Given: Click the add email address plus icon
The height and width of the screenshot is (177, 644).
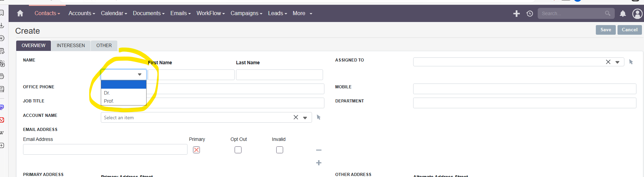Looking at the screenshot, I should pos(319,163).
